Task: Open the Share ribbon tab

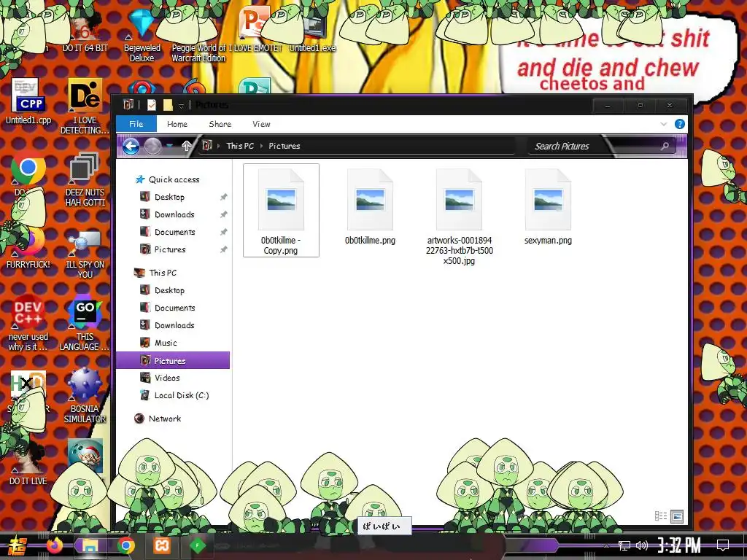Action: tap(220, 124)
